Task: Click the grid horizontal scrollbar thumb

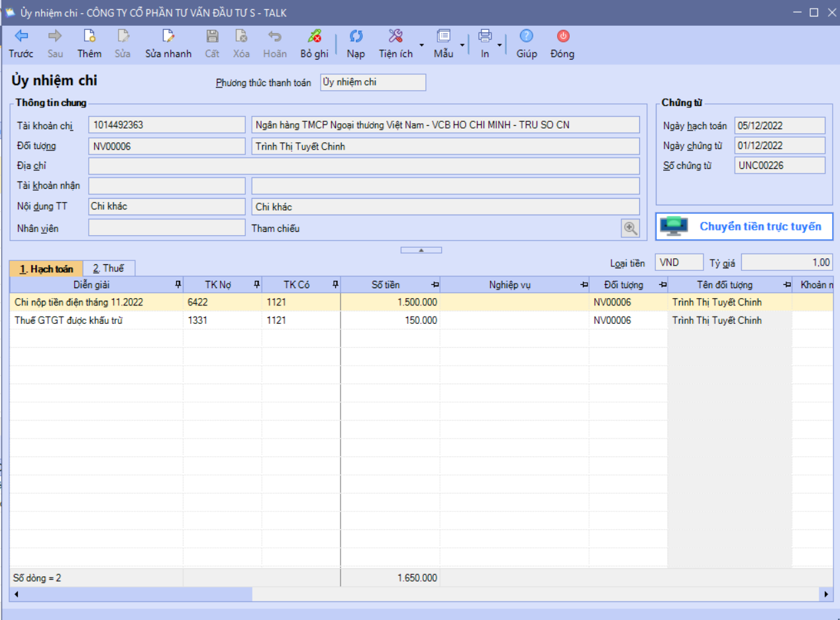Action: click(137, 595)
